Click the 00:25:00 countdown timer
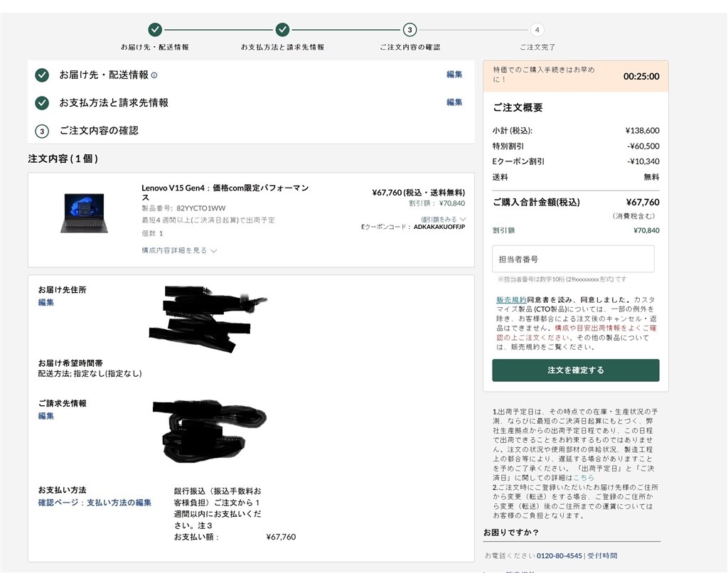728x573 pixels. point(641,76)
